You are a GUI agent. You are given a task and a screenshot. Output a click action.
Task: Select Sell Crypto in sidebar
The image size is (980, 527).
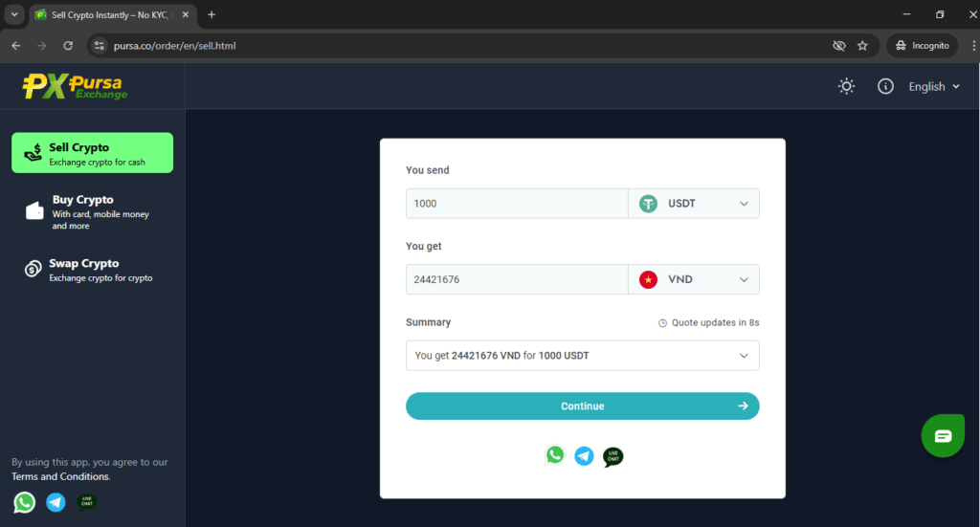pyautogui.click(x=93, y=152)
